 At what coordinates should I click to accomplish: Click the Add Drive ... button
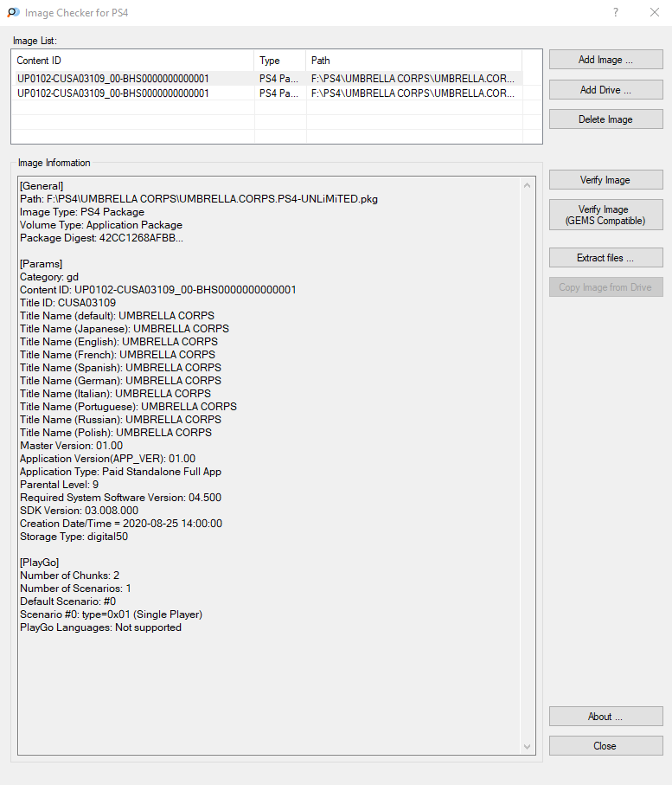[x=606, y=90]
